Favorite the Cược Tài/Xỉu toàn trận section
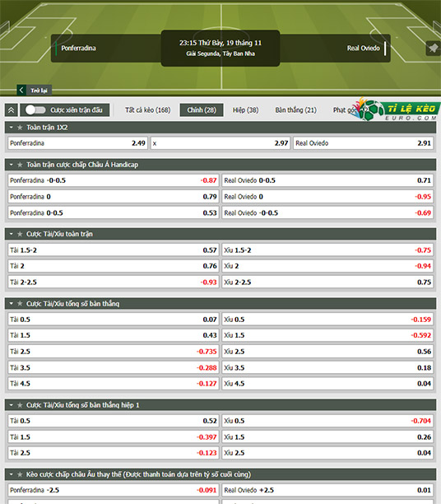The width and height of the screenshot is (441, 504). pos(20,234)
